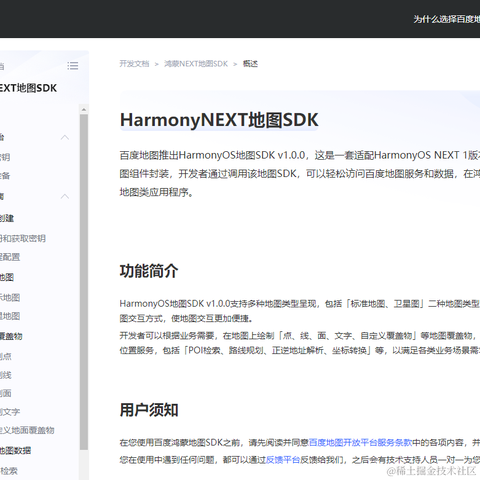Click the sidebar vertical scrollbar thumb
The width and height of the screenshot is (480, 480).
(x=84, y=282)
